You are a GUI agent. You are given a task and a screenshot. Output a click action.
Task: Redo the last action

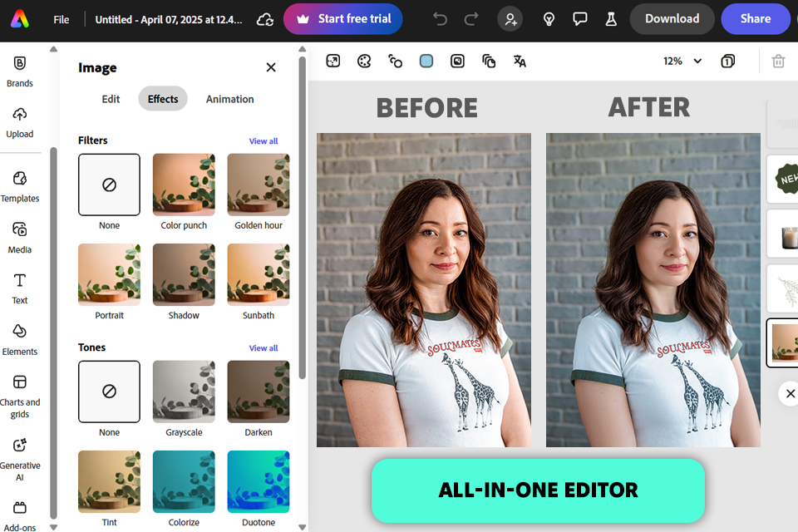[471, 19]
